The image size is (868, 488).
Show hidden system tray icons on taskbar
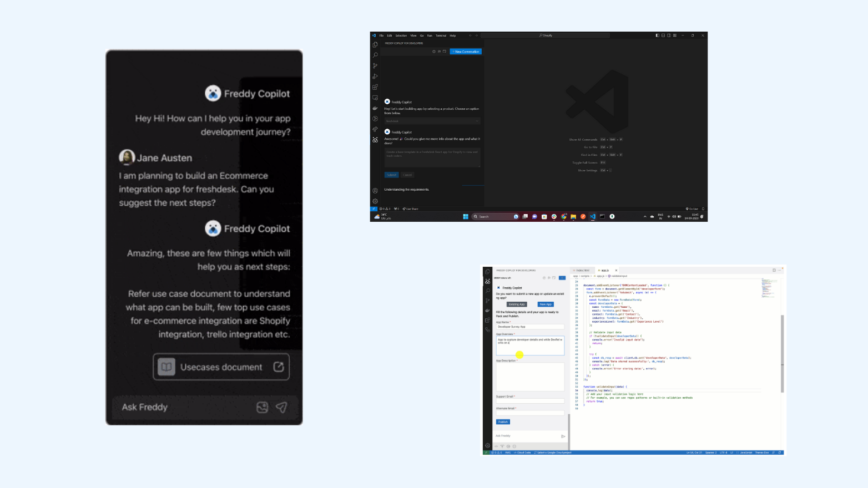pyautogui.click(x=645, y=216)
